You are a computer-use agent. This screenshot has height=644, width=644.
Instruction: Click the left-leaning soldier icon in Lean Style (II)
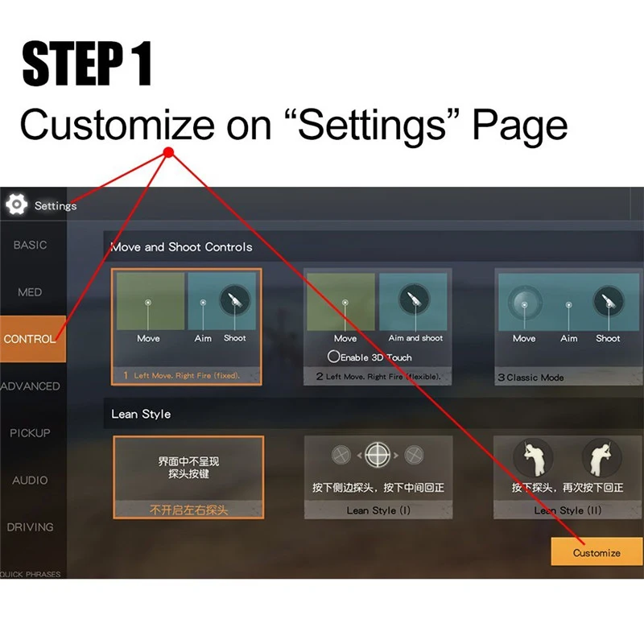(x=533, y=457)
